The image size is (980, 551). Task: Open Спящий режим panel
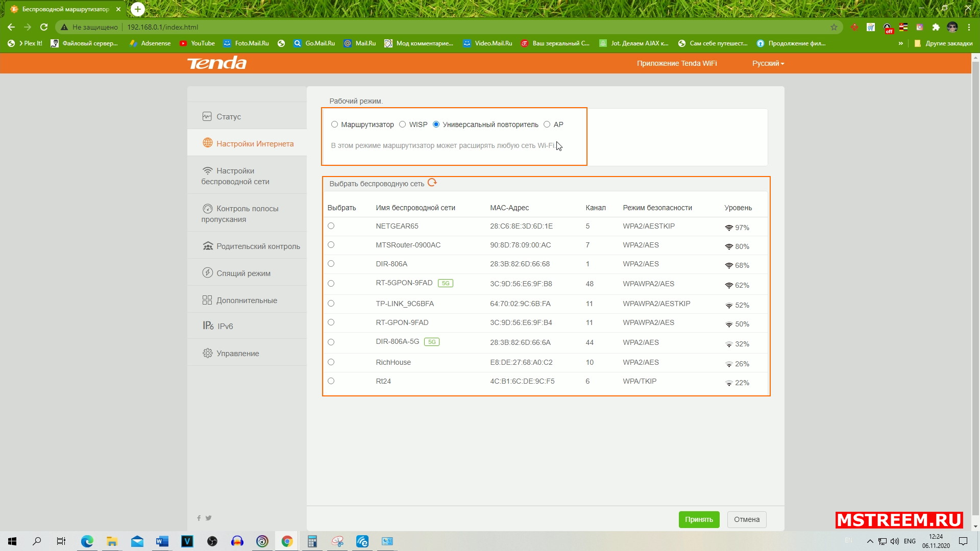(x=243, y=273)
